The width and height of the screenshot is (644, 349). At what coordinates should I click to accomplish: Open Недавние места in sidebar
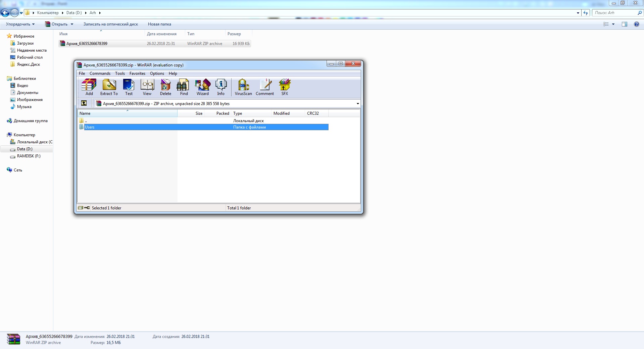(x=32, y=50)
